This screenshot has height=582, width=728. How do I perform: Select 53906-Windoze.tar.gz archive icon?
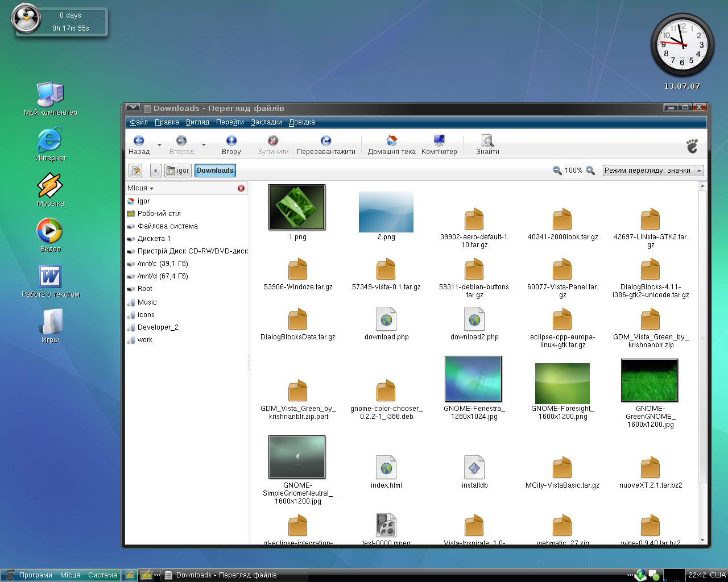(x=297, y=269)
